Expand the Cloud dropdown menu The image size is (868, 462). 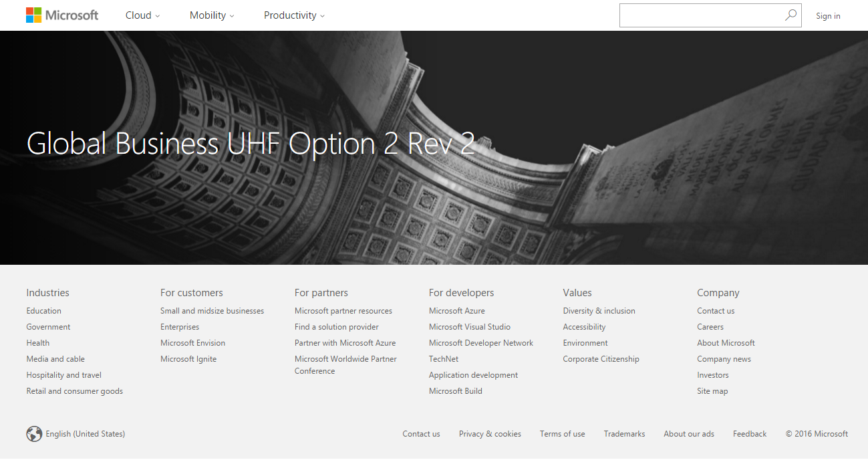coord(142,15)
